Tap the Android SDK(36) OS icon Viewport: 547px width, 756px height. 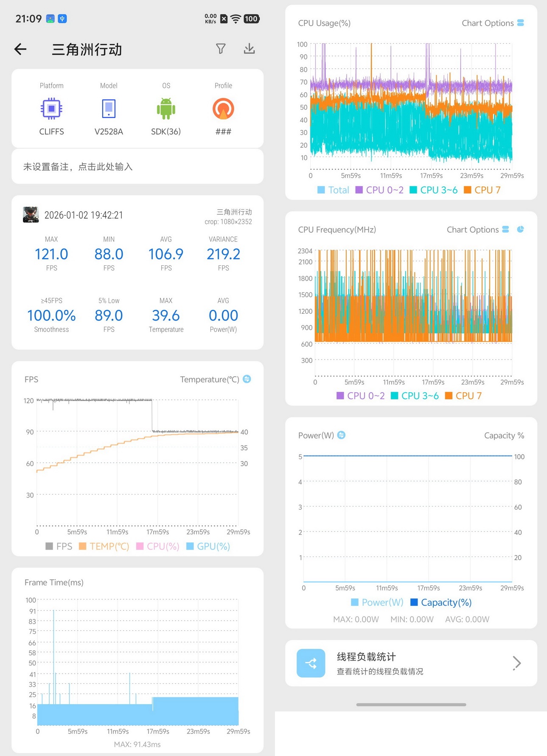click(x=166, y=109)
